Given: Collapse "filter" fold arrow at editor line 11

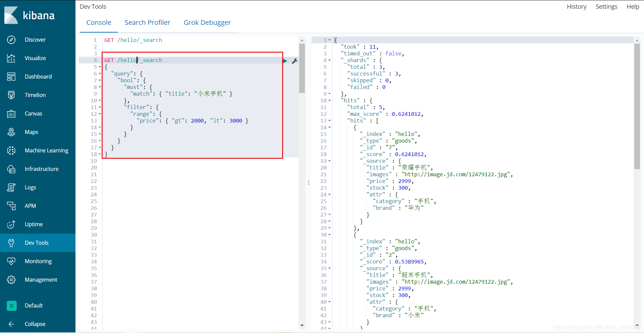Looking at the screenshot, I should click(100, 107).
